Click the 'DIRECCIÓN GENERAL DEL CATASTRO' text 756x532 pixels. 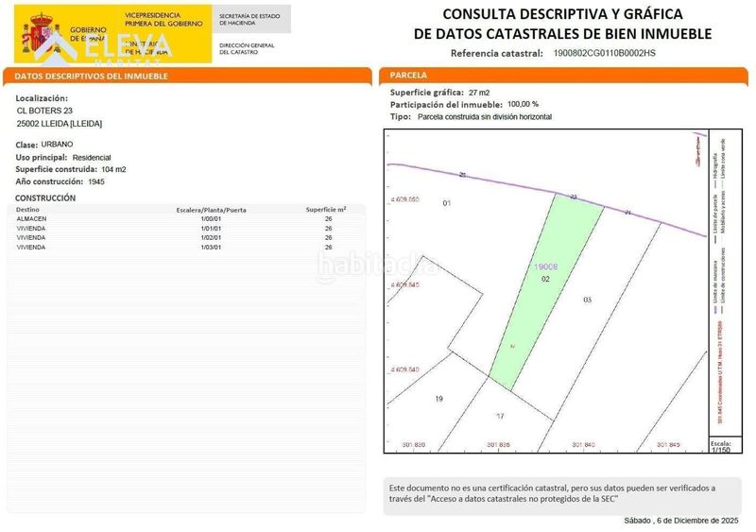(247, 49)
